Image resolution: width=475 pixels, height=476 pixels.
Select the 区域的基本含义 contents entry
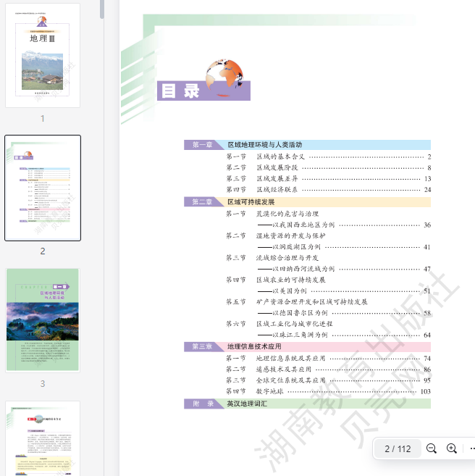280,156
